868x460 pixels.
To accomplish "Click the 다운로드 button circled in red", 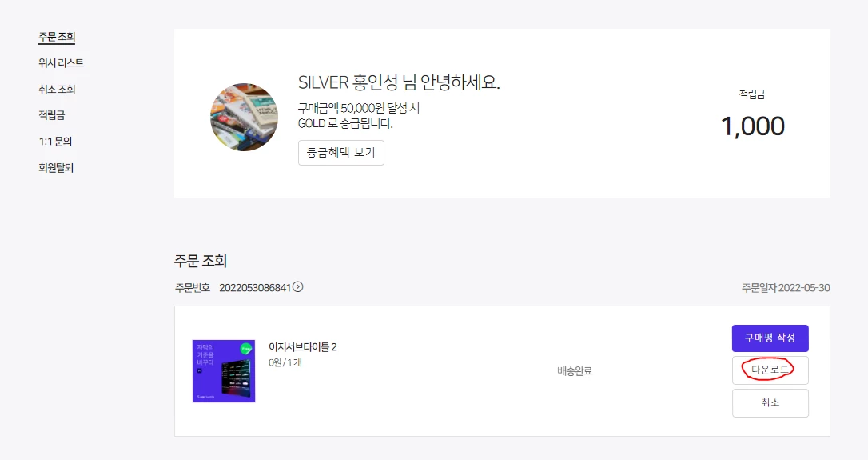I will coord(770,370).
